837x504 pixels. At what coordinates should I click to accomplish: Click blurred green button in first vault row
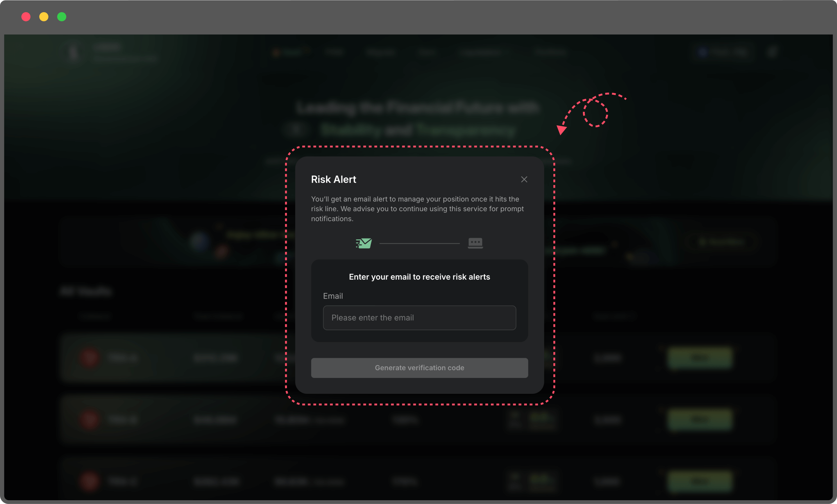[700, 358]
